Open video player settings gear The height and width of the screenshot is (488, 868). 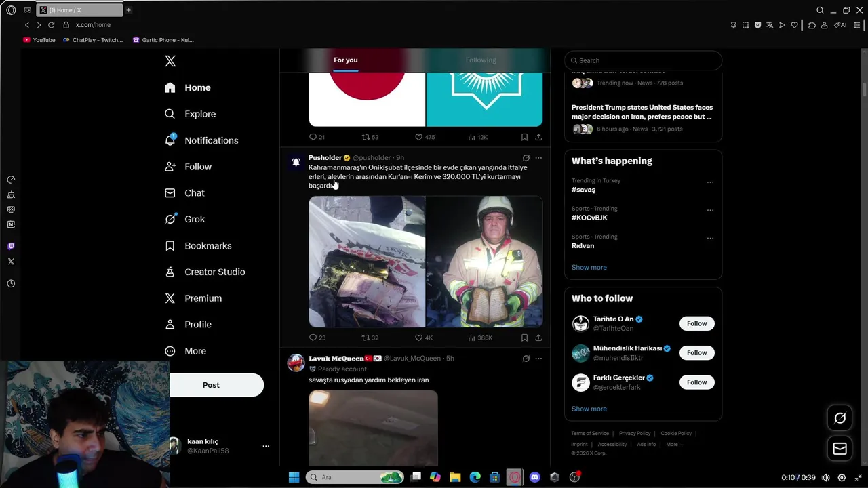pos(842,478)
